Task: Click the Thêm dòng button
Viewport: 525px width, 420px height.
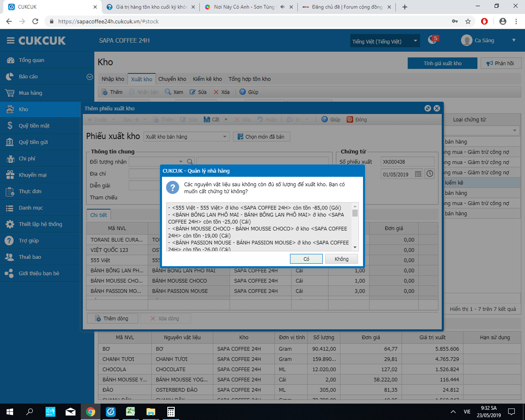Action: pyautogui.click(x=112, y=319)
